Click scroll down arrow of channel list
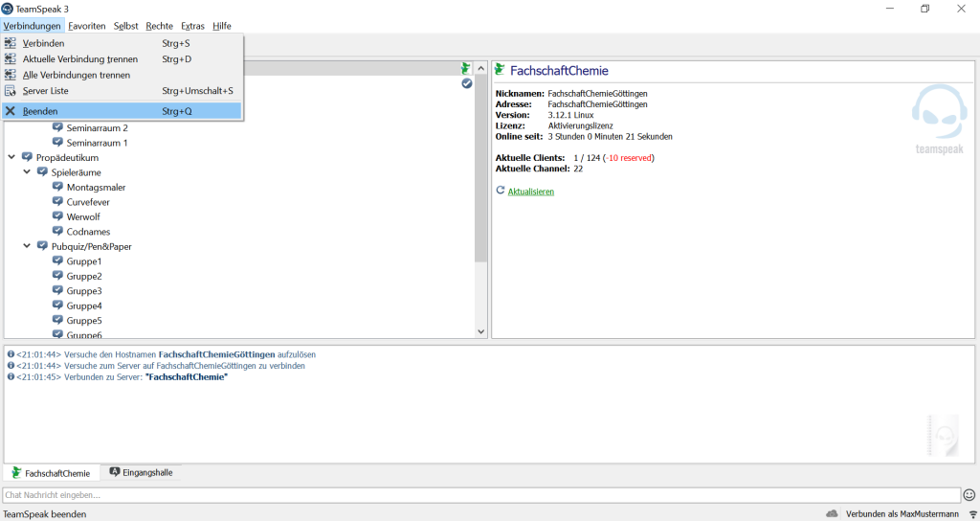This screenshot has height=521, width=980. pyautogui.click(x=480, y=331)
